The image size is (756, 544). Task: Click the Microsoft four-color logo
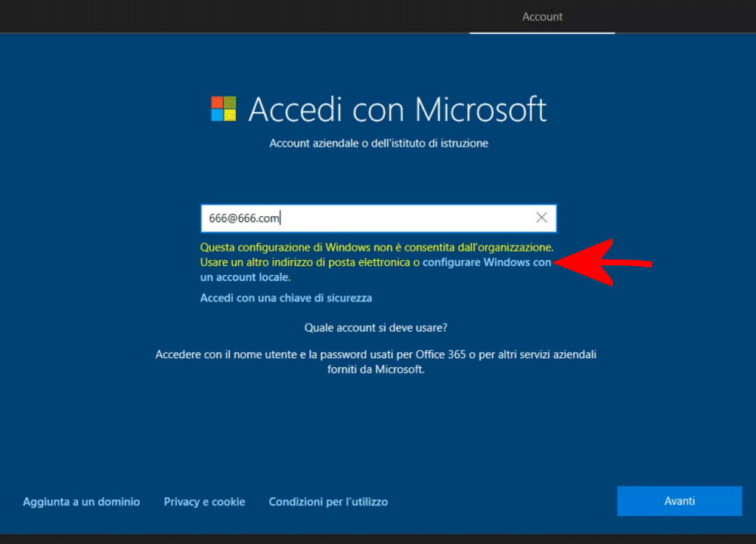coord(224,108)
